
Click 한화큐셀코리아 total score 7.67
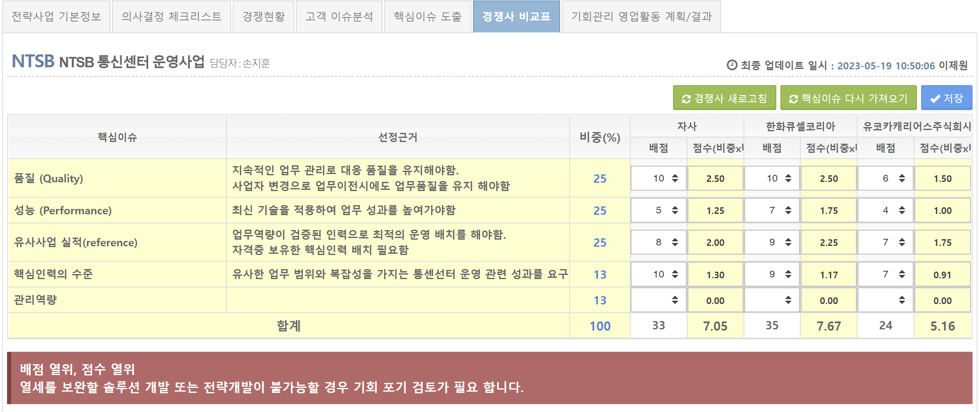coord(829,326)
